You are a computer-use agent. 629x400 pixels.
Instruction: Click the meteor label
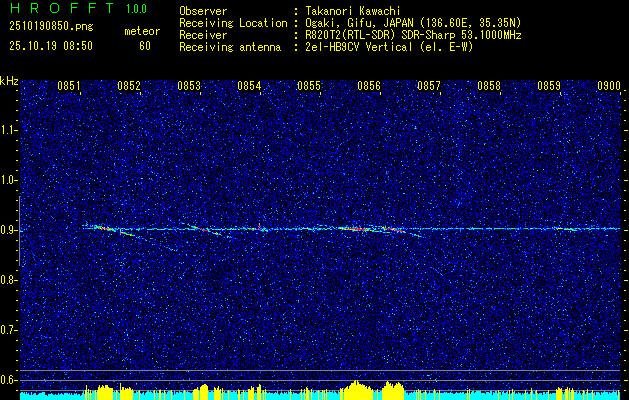142,31
